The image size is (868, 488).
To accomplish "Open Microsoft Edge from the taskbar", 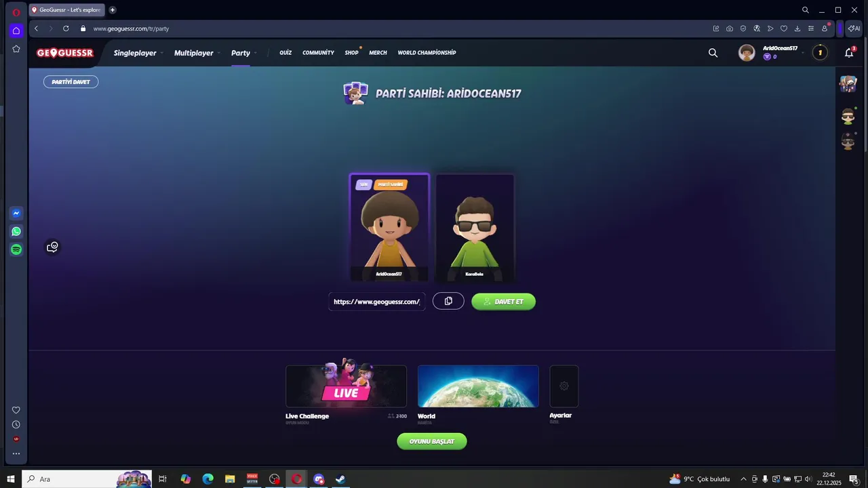I will tap(208, 479).
